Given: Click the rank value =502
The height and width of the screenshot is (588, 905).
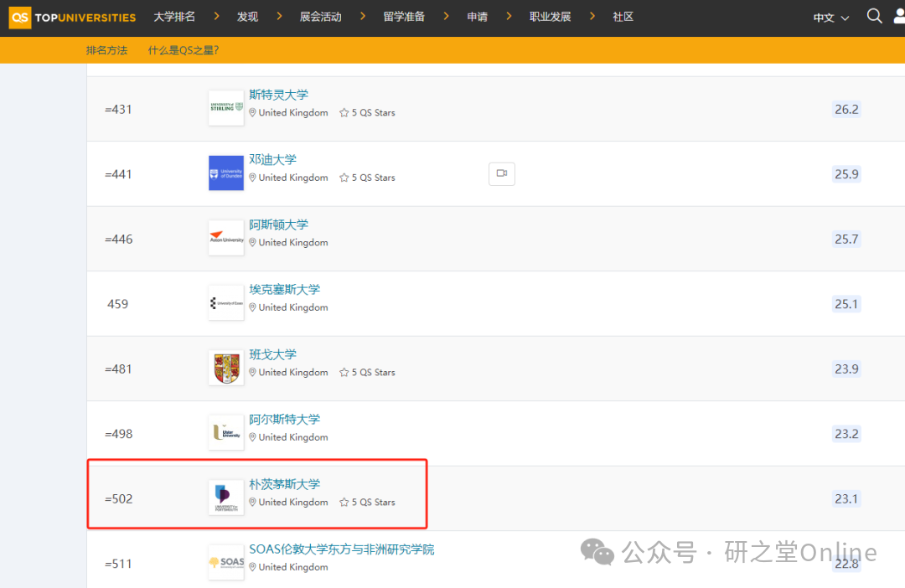Looking at the screenshot, I should coord(119,498).
